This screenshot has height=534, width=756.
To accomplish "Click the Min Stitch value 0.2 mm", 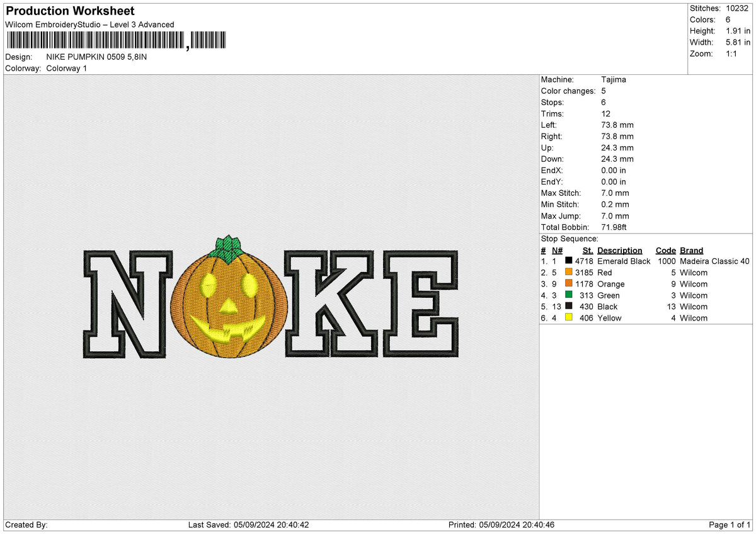I will coord(615,204).
